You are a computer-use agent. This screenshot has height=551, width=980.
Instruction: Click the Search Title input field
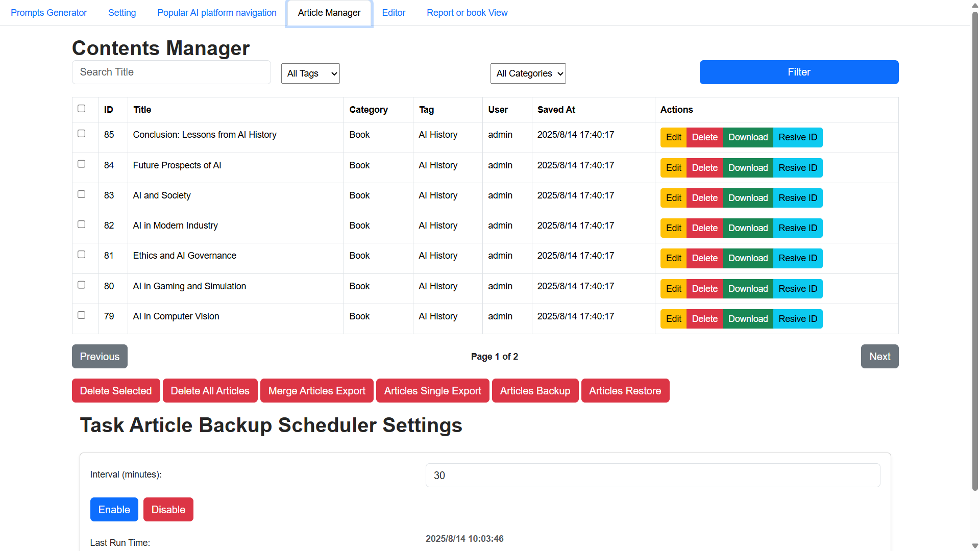pyautogui.click(x=171, y=72)
